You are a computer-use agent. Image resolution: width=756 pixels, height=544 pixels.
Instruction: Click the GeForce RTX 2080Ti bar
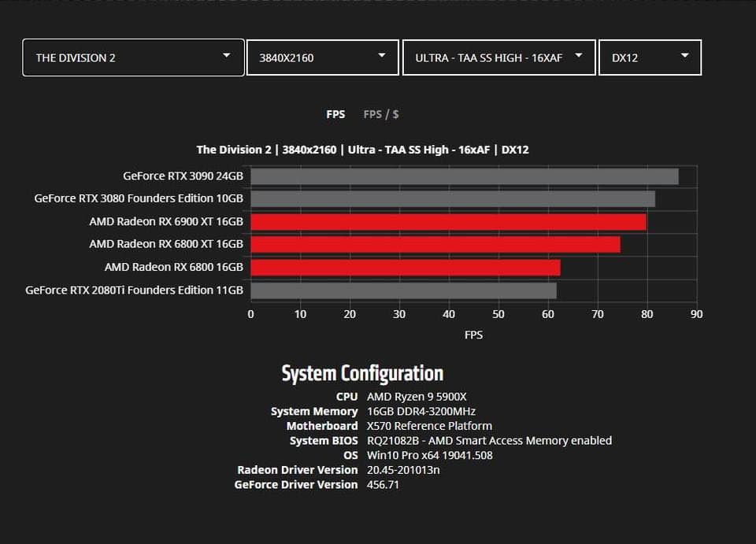403,291
